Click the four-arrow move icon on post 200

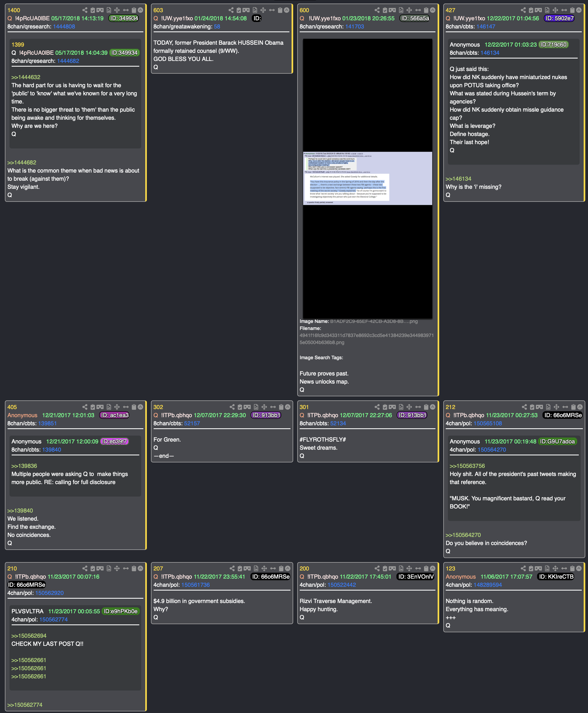[409, 568]
